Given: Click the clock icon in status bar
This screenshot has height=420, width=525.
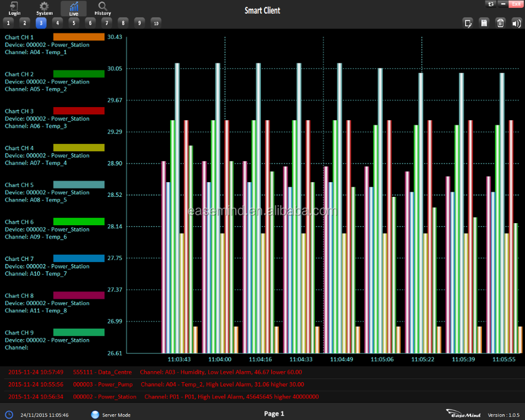Looking at the screenshot, I should pos(9,415).
